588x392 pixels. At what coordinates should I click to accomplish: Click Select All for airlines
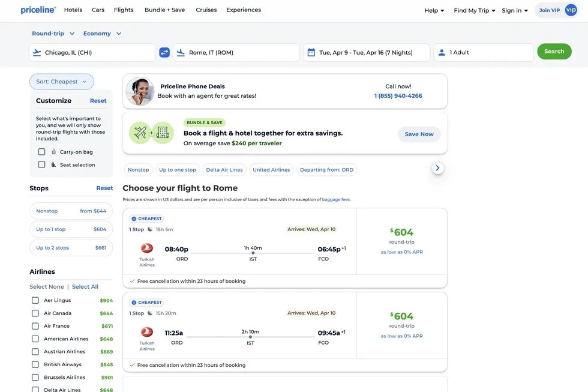(x=85, y=286)
